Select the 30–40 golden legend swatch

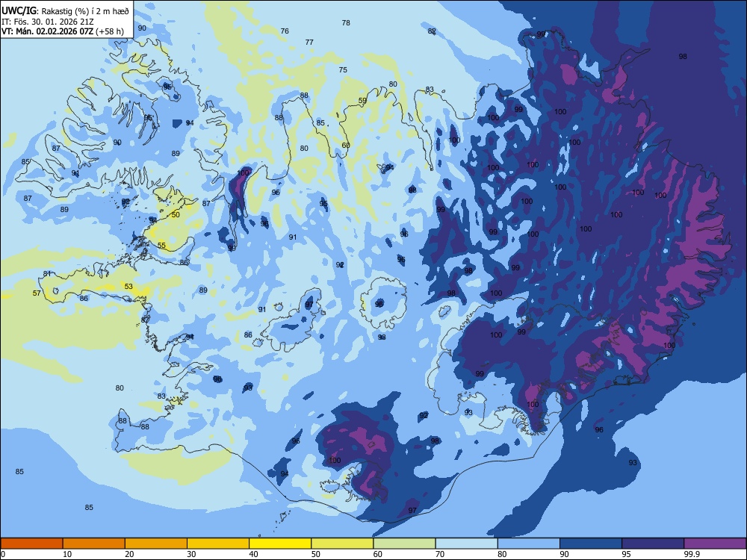[218, 544]
